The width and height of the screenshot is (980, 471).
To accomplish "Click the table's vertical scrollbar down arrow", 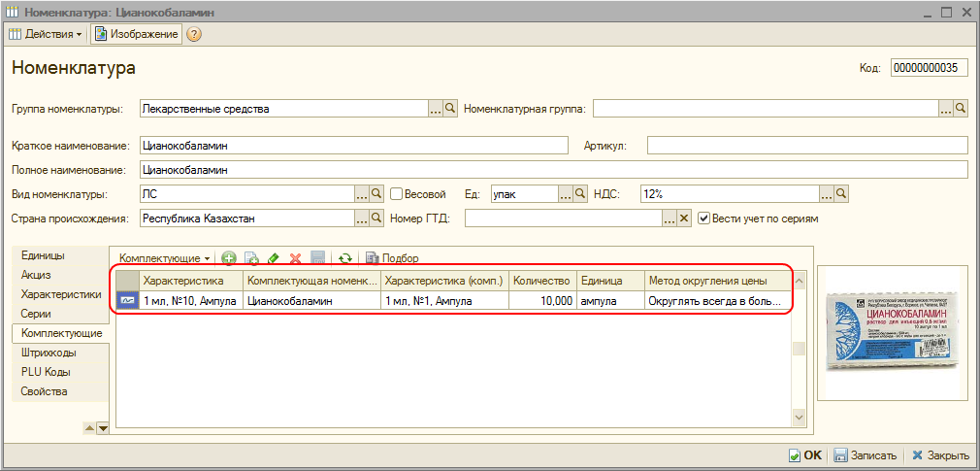I will point(800,418).
